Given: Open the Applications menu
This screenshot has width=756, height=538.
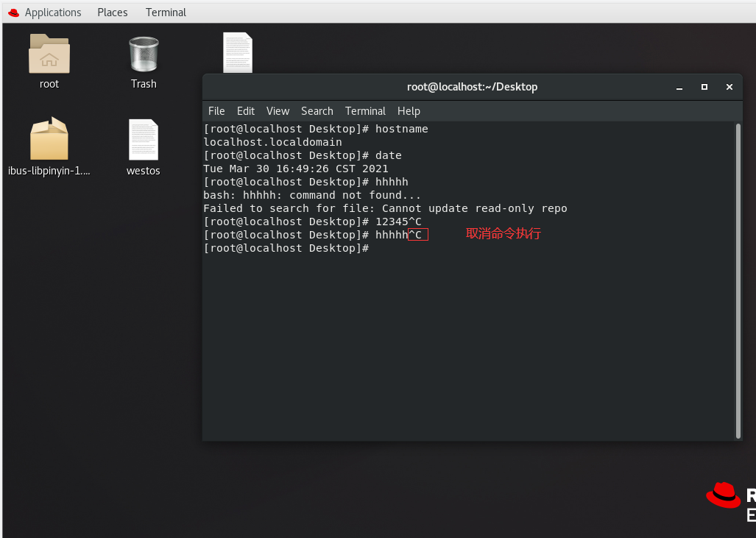Looking at the screenshot, I should coord(53,13).
